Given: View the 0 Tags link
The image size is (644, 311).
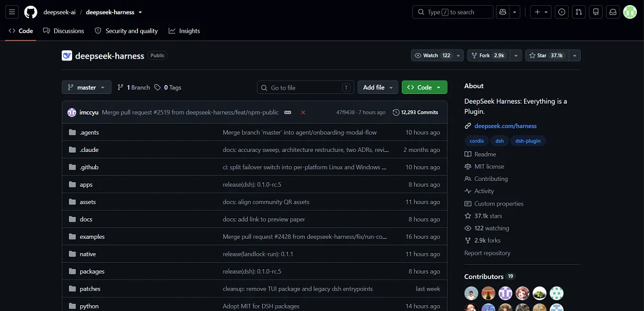Looking at the screenshot, I should tap(168, 88).
